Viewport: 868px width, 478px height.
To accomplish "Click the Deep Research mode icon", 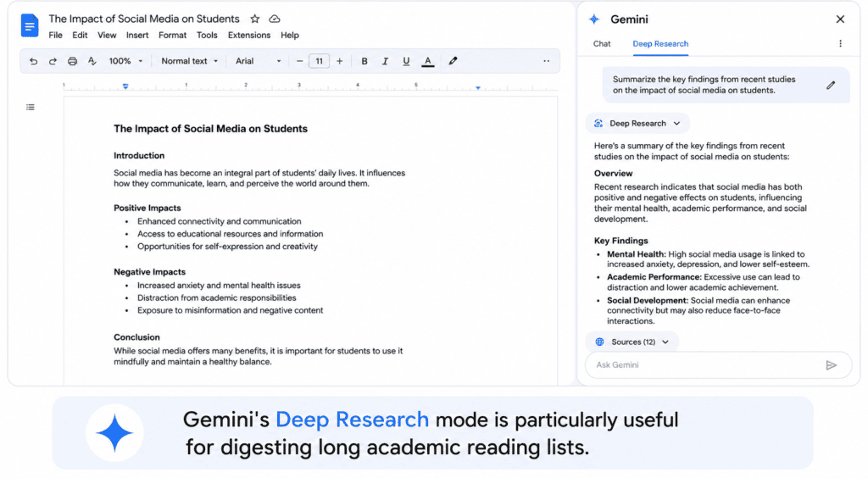I will (x=598, y=124).
